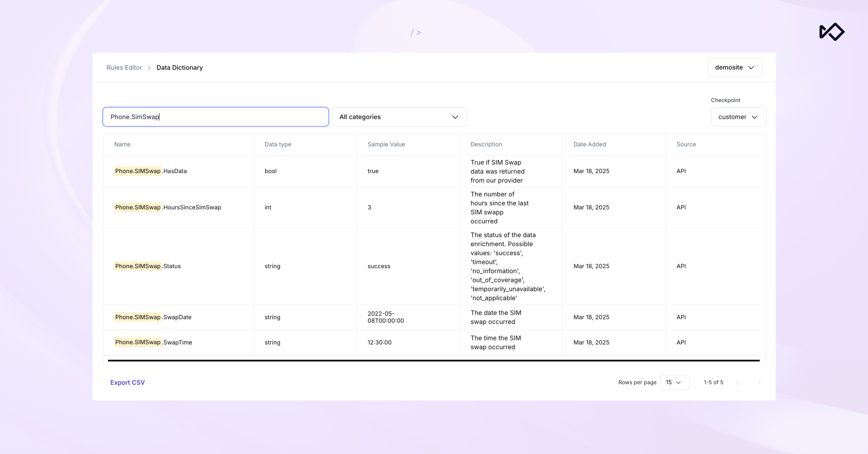Click the Date Added column header
This screenshot has width=868, height=454.
pos(590,144)
